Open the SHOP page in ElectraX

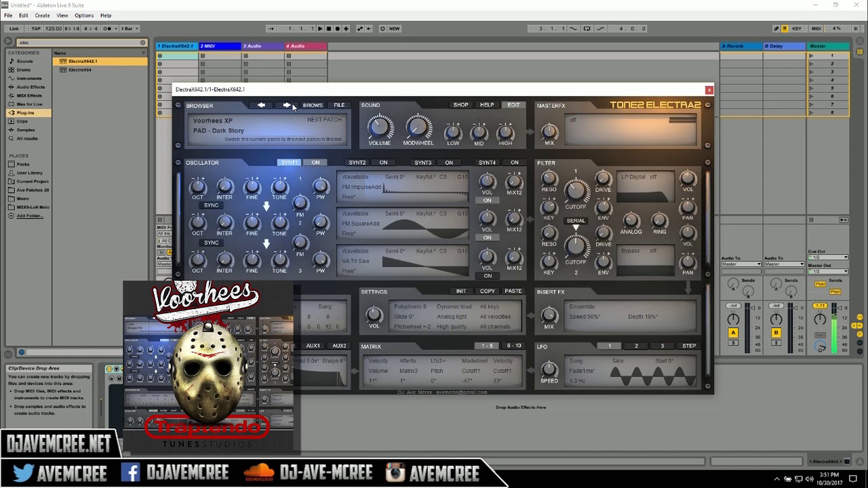click(x=460, y=104)
